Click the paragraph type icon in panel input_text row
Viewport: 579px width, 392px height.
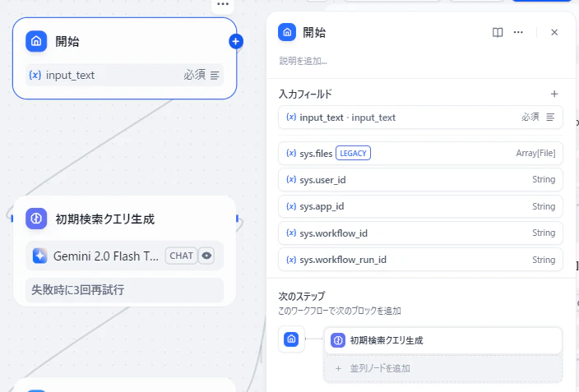click(x=550, y=118)
